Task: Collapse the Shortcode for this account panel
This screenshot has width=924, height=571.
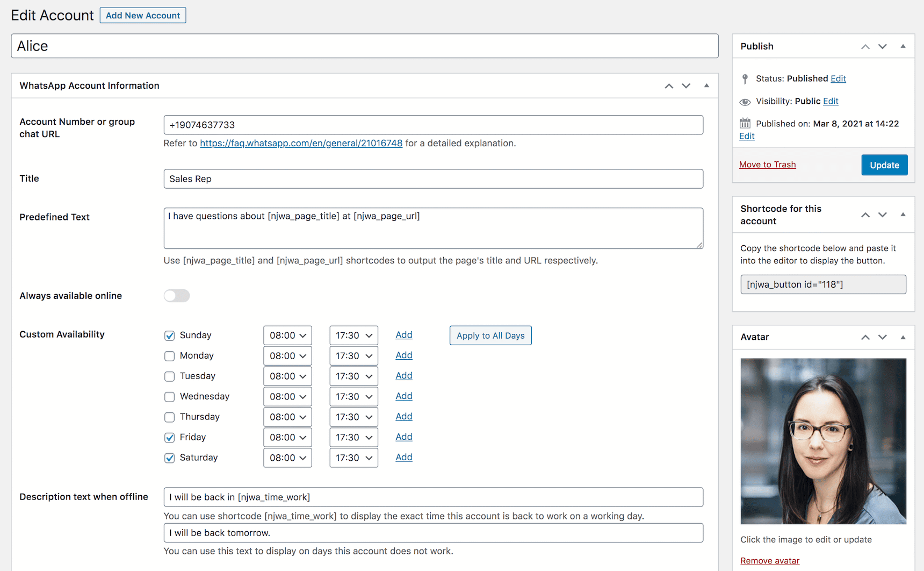Action: [x=903, y=215]
